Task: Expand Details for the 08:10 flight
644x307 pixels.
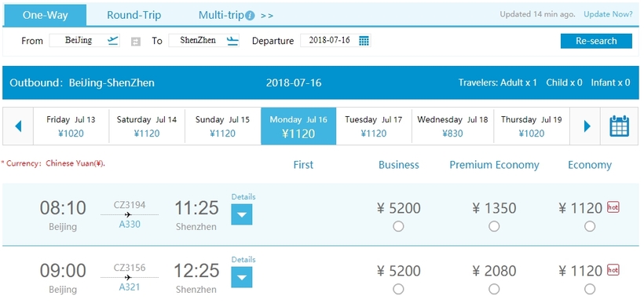Action: [242, 214]
